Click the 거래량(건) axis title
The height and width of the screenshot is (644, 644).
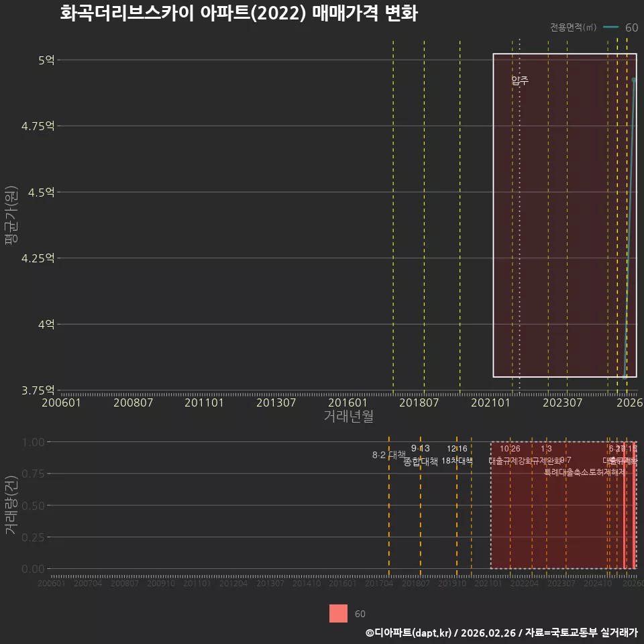click(11, 505)
